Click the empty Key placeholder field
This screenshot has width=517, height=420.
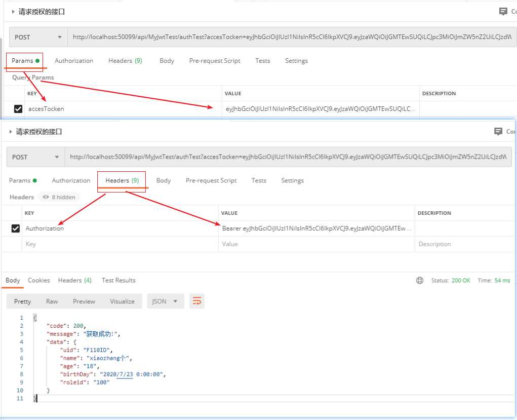120,244
